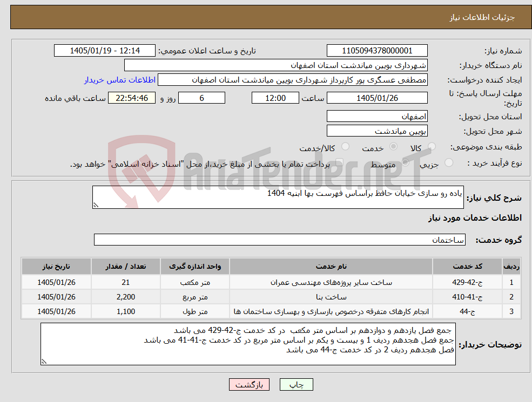This screenshot has width=532, height=402.
Task: Click the date cell in row 1
Action: tap(56, 282)
